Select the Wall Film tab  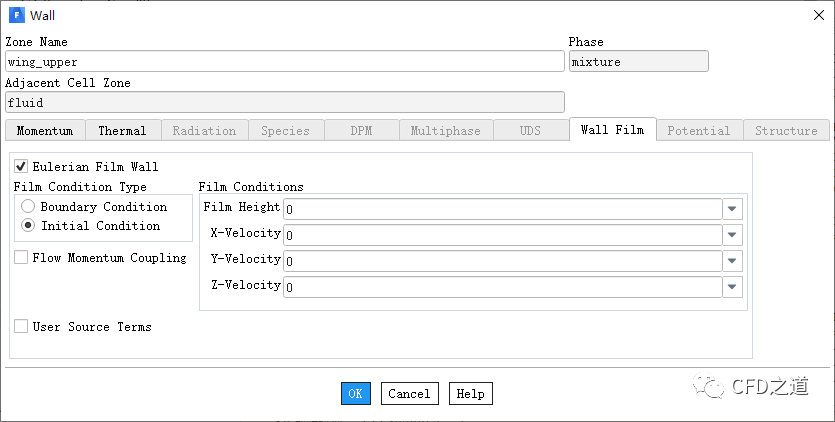click(612, 130)
